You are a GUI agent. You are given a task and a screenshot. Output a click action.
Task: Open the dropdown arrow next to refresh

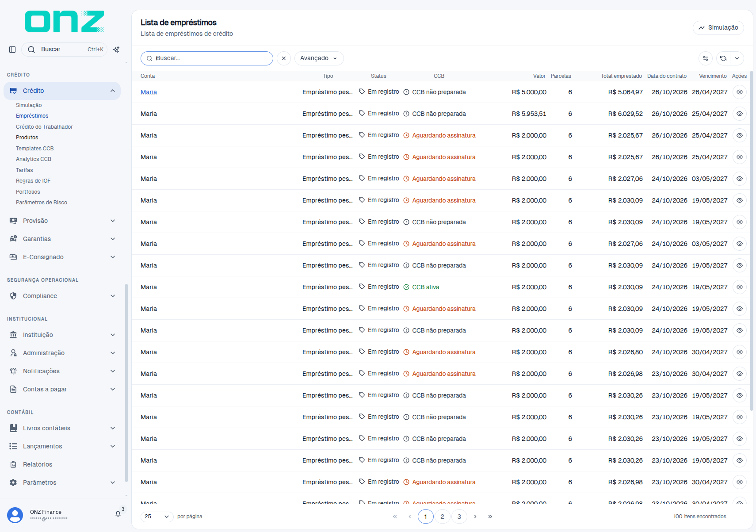pos(737,58)
